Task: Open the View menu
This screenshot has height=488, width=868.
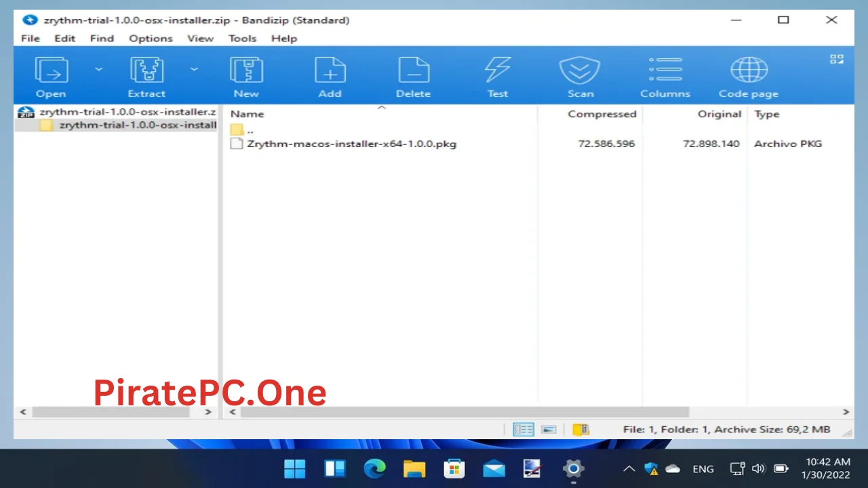Action: [200, 38]
